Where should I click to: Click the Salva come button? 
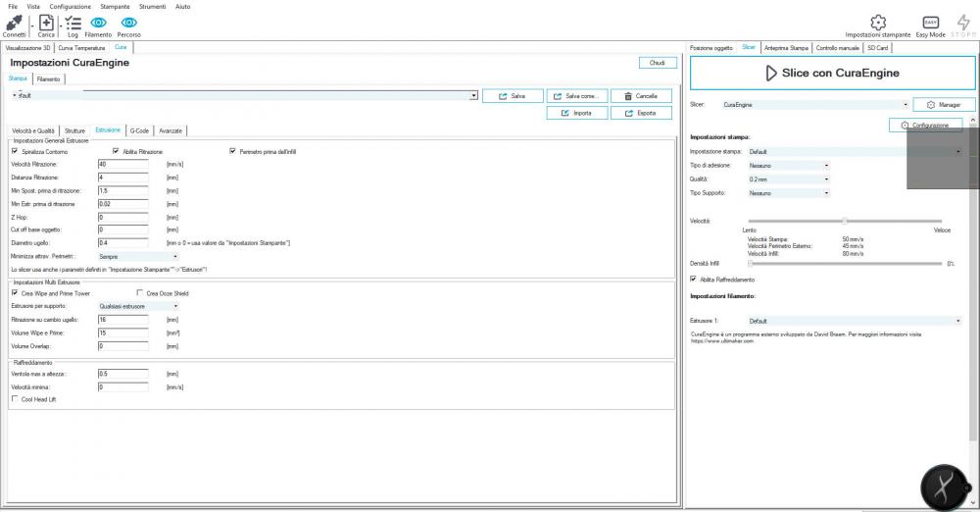[578, 96]
